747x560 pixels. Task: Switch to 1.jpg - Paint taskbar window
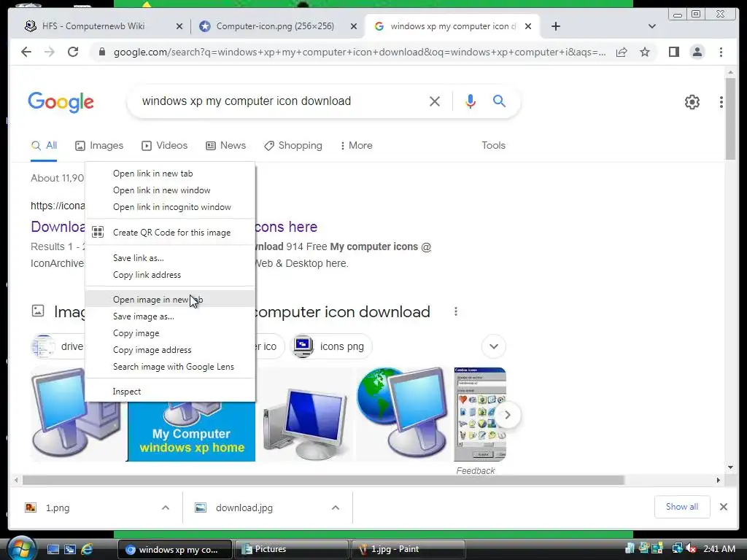(408, 549)
